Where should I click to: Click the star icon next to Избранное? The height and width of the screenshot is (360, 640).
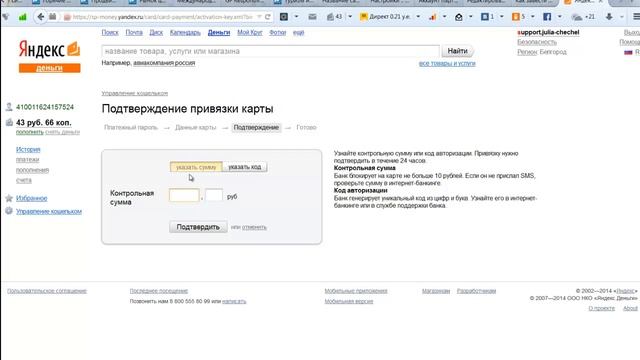point(9,198)
